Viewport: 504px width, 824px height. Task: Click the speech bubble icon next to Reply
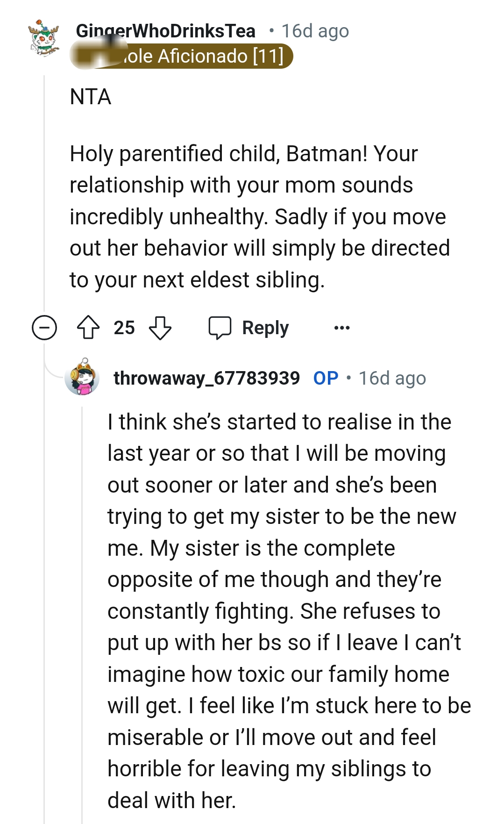tap(223, 327)
